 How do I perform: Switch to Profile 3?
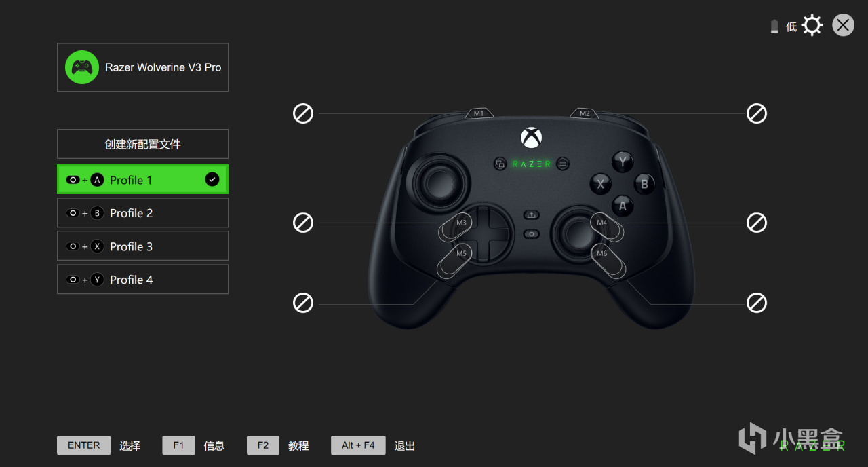[x=143, y=246]
